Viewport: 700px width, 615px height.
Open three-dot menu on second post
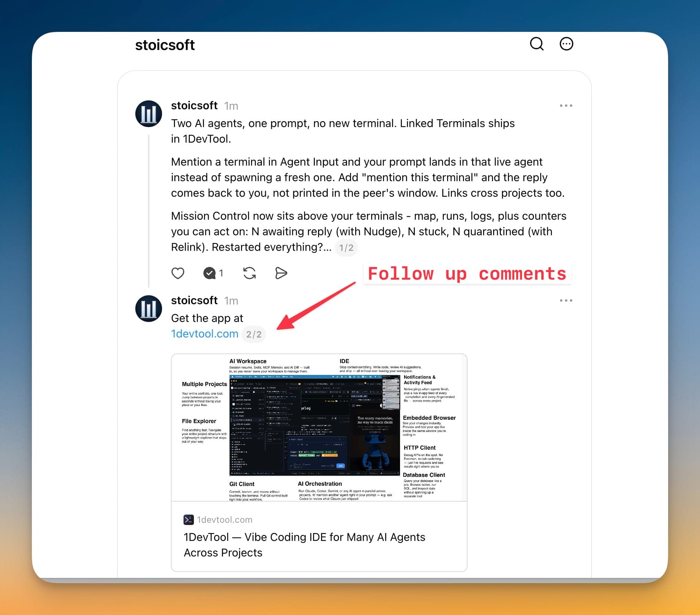point(566,300)
